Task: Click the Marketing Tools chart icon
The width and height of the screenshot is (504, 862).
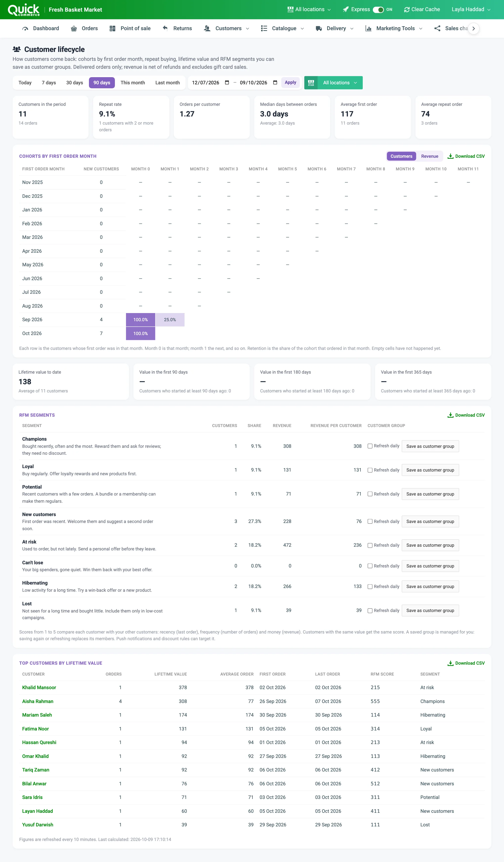Action: point(368,29)
